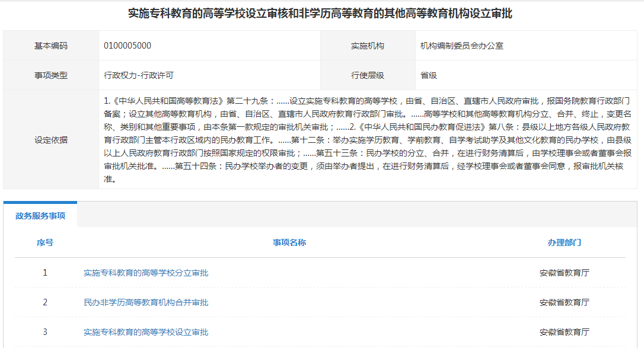The width and height of the screenshot is (644, 348).
Task: Click the 实施机构 label cell
Action: tap(368, 46)
